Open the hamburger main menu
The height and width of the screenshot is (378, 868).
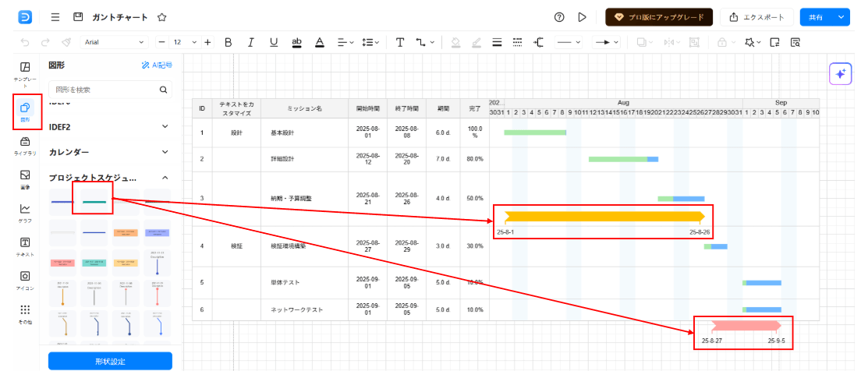pos(55,17)
